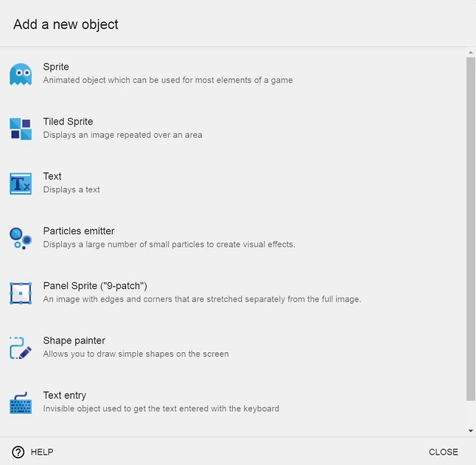This screenshot has height=465, width=476.
Task: Click the Text object icon
Action: 21,183
